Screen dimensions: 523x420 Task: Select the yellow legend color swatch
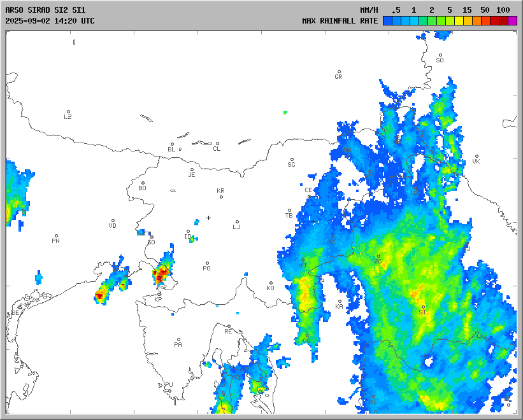(x=459, y=21)
